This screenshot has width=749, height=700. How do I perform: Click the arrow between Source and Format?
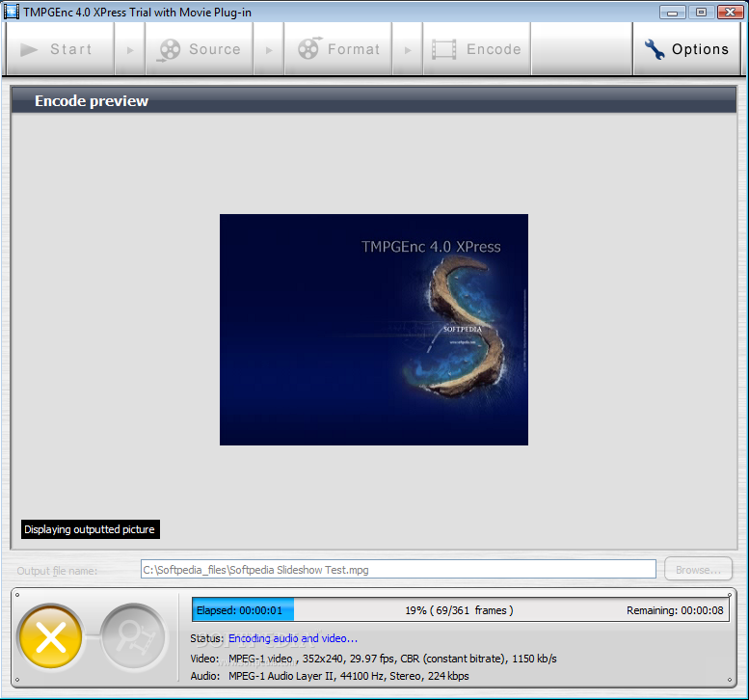[269, 50]
